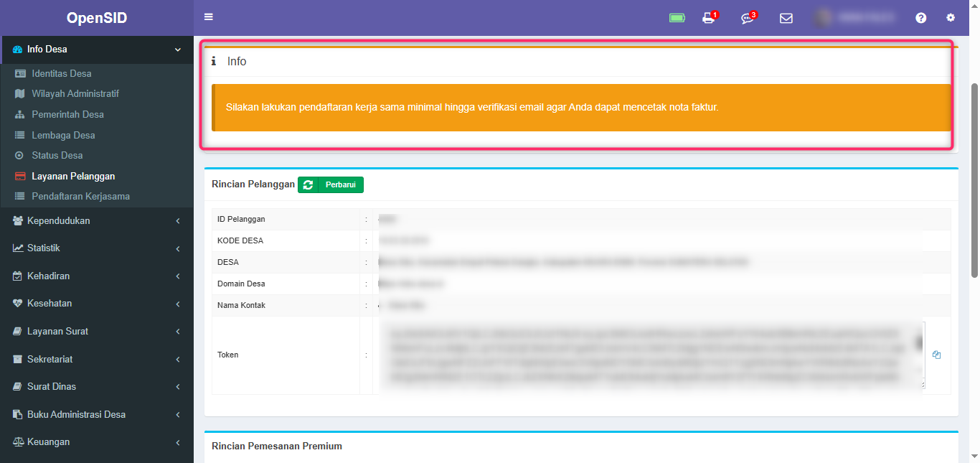
Task: Click the Sekretariat archive icon
Action: pyautogui.click(x=18, y=359)
